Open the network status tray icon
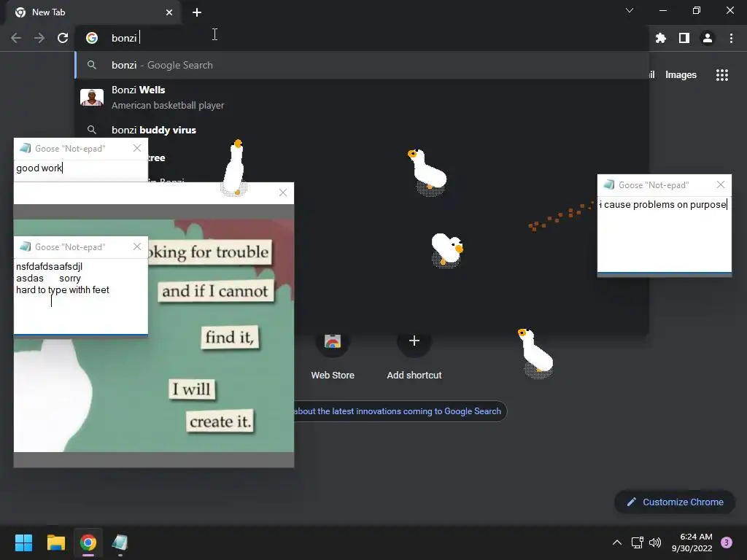The width and height of the screenshot is (747, 560). [637, 542]
